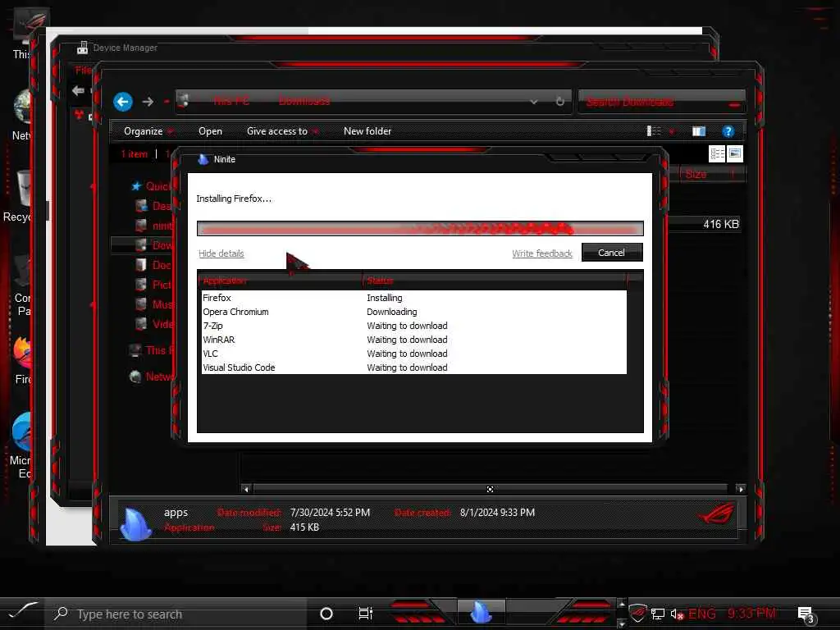This screenshot has height=630, width=840.
Task: Click the Search Downloads field
Action: point(662,102)
